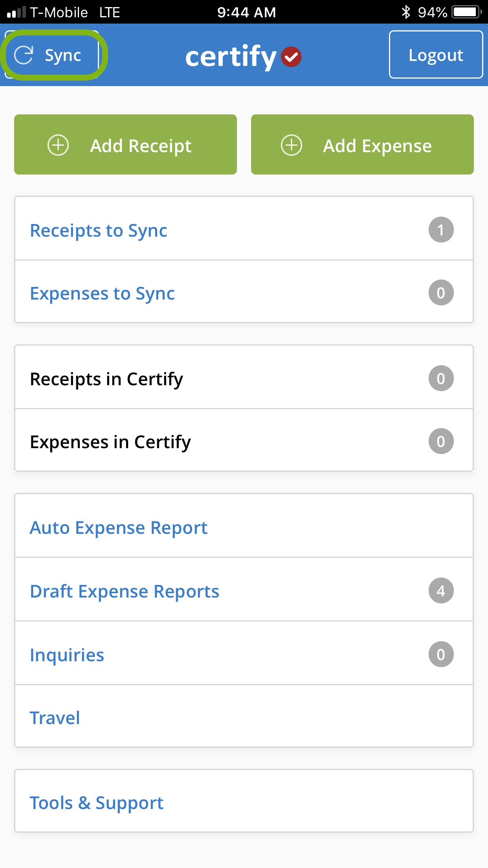Tap the battery icon in status bar
The image size is (488, 868).
(x=466, y=12)
